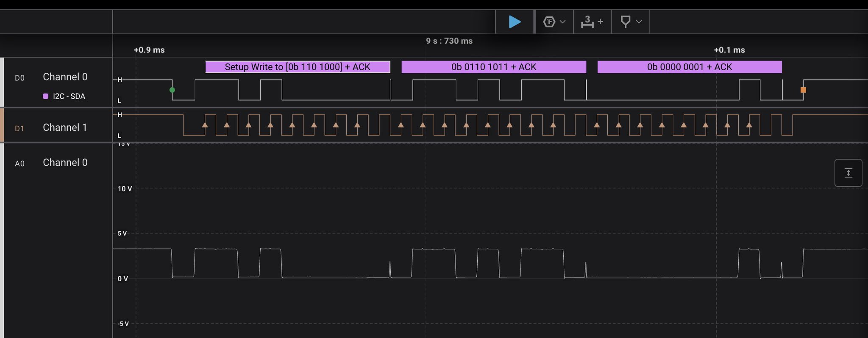Click the '-5 V' analog axis label

[123, 324]
